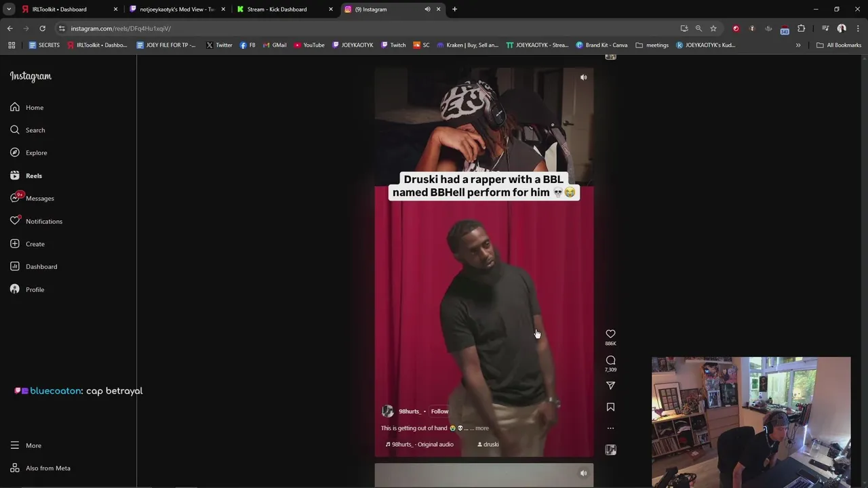Image resolution: width=868 pixels, height=488 pixels.
Task: Bookmark this page with star icon
Action: [x=713, y=28]
